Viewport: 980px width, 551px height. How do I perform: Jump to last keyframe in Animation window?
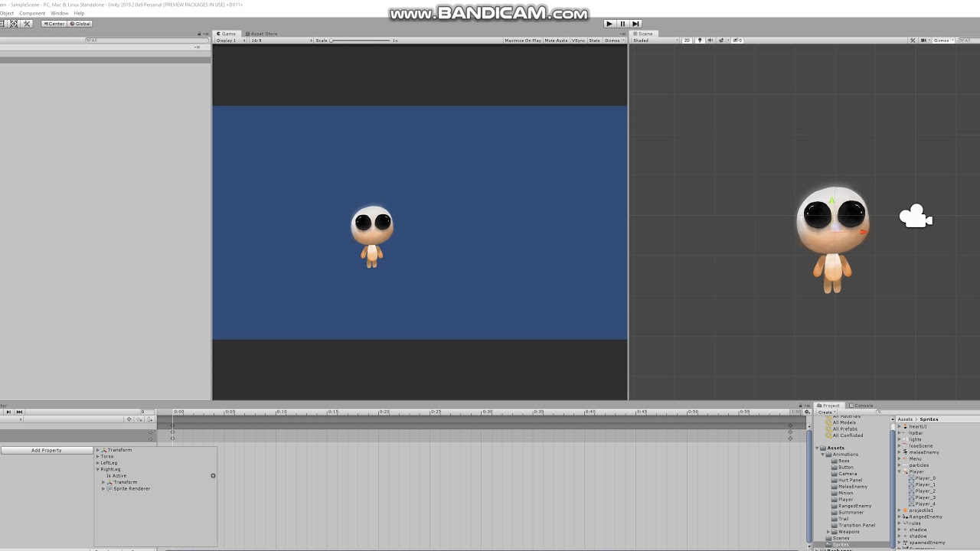point(19,412)
